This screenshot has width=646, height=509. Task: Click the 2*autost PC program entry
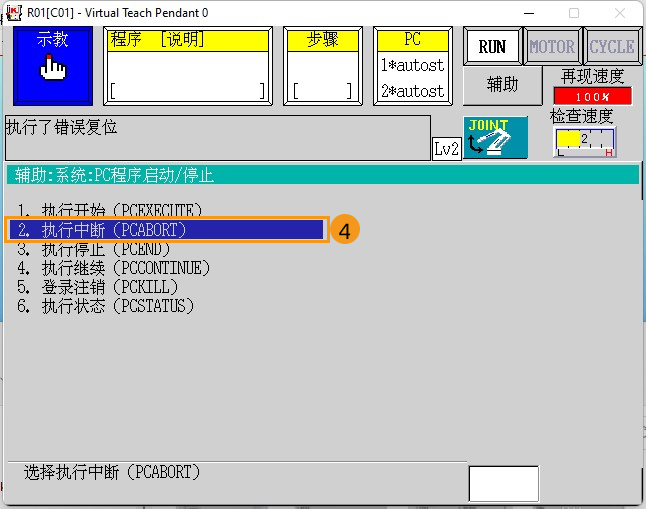tap(413, 91)
